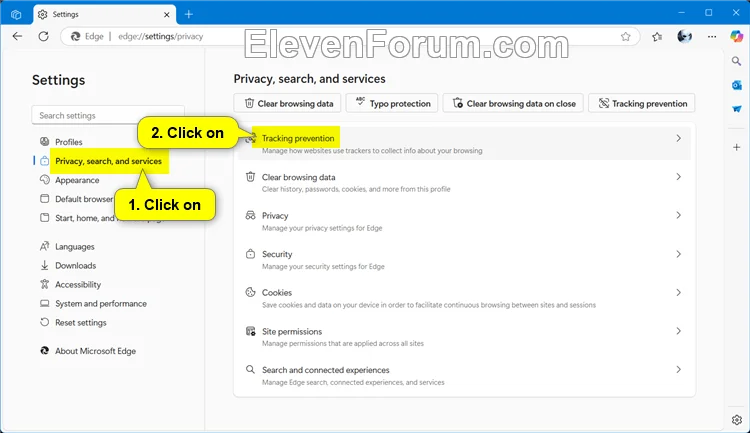Viewport: 750px width, 433px height.
Task: Select Privacy, search, and services
Action: tap(108, 161)
